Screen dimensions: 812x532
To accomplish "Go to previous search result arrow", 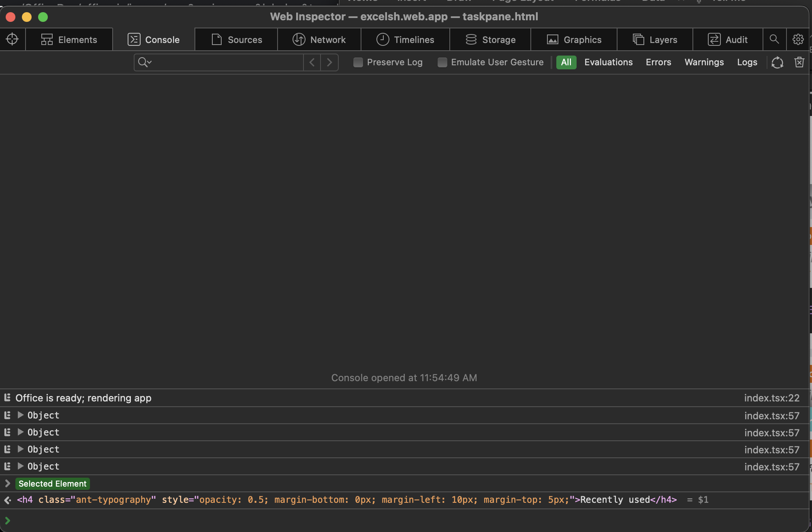I will [x=312, y=62].
